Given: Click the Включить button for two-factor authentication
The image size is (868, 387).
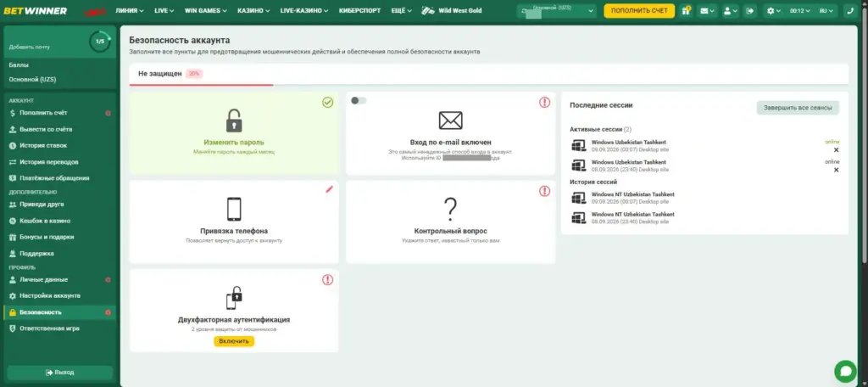Looking at the screenshot, I should point(234,341).
